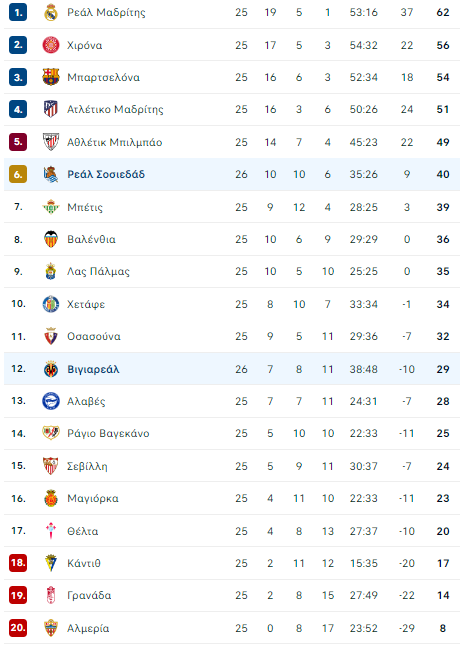Click the maroon position badge number 5
Viewport: 460px width, 645px height.
[18, 142]
